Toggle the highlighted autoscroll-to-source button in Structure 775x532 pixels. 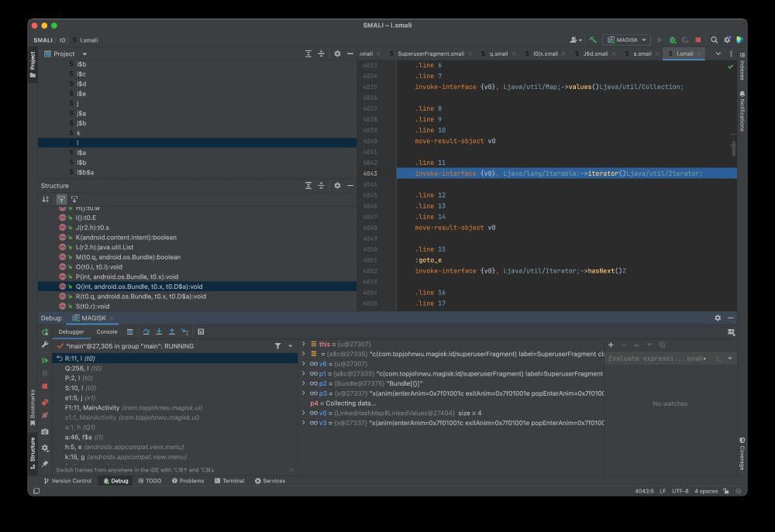click(61, 199)
